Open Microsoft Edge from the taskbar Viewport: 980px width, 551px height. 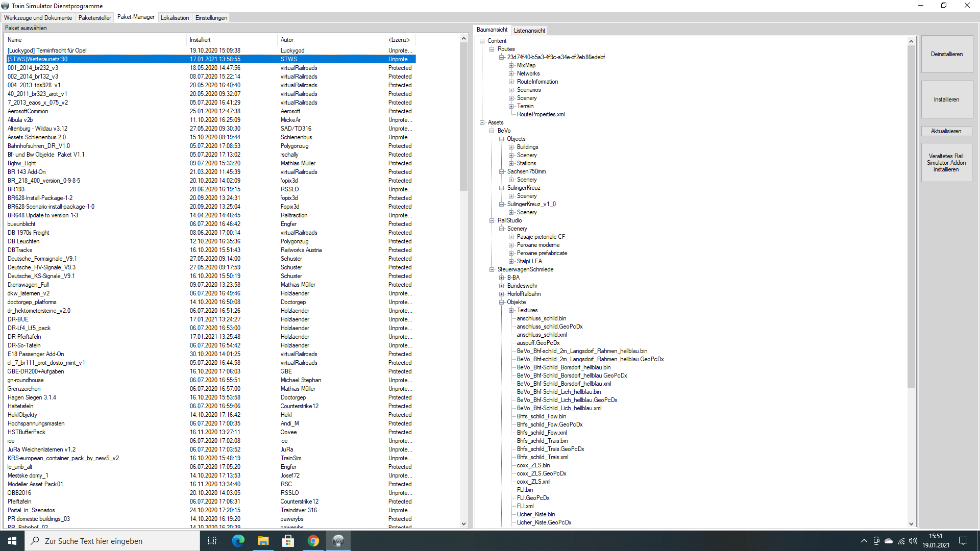coord(238,541)
